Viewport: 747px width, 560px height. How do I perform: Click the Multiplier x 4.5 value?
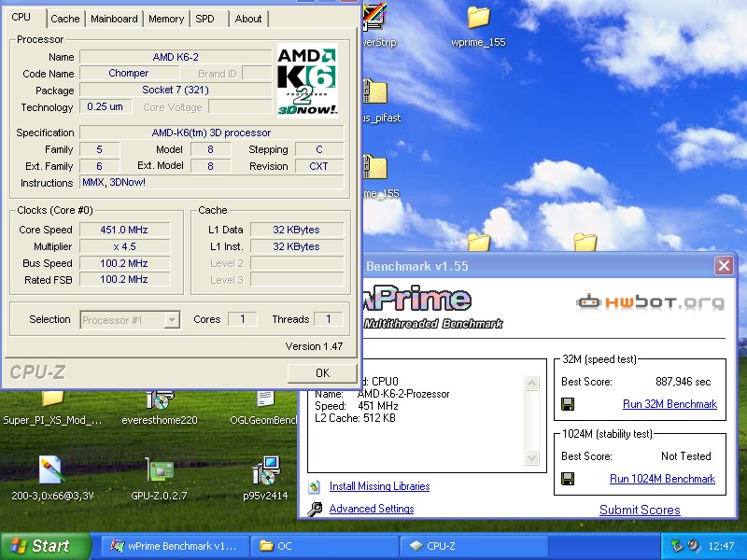click(124, 246)
